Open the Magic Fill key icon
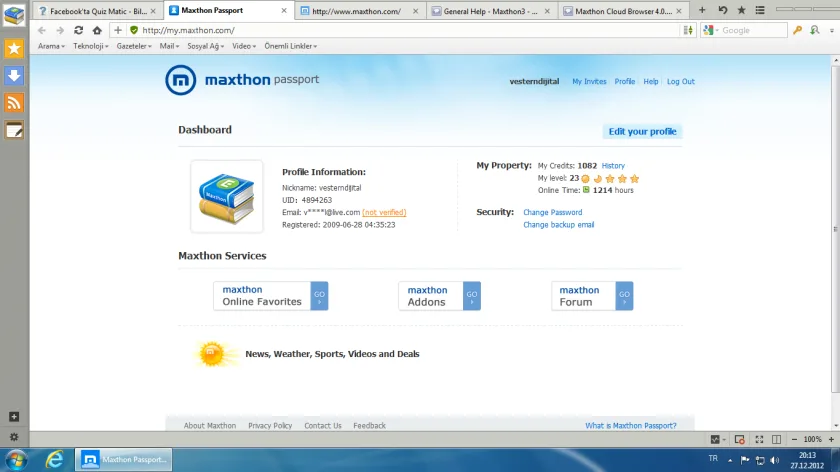Viewport: 840px width, 472px height. (x=797, y=31)
